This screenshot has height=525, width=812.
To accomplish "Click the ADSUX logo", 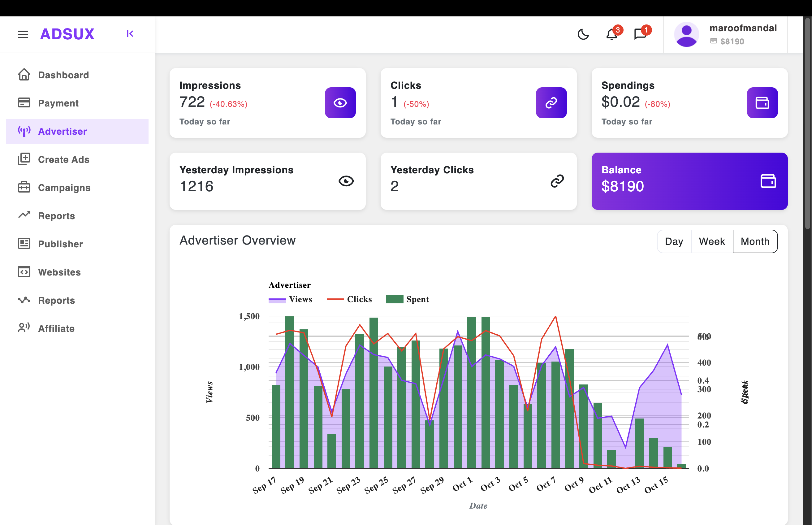I will coord(67,34).
